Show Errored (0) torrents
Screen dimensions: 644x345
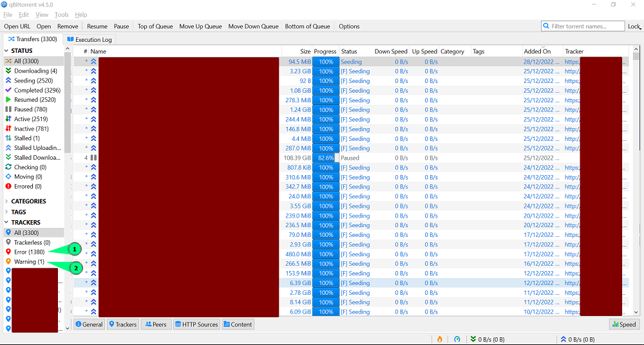coord(24,187)
